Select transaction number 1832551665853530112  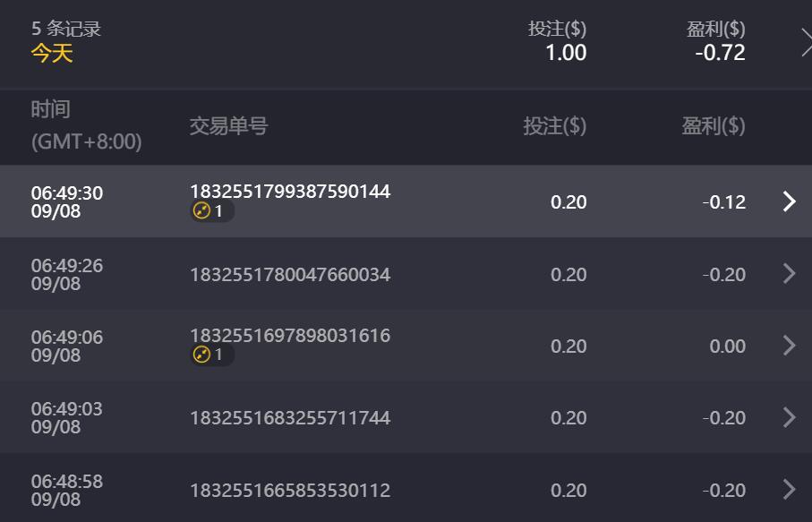[290, 491]
